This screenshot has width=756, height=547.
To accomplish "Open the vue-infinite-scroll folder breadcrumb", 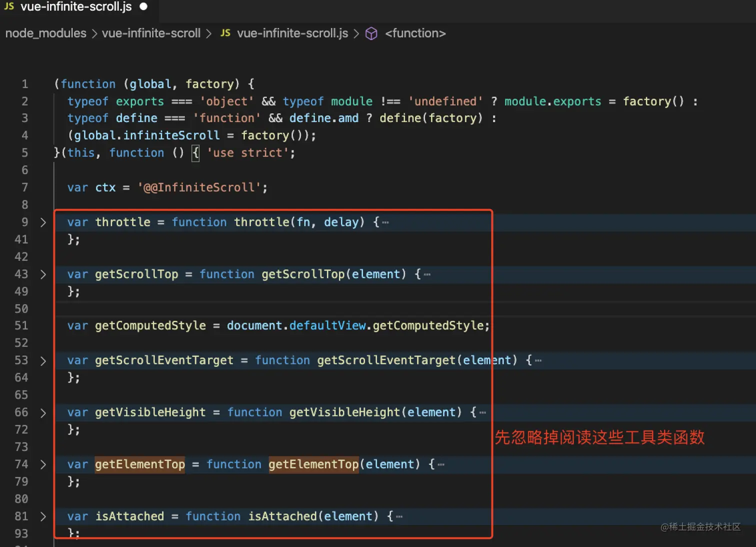I will [x=151, y=33].
